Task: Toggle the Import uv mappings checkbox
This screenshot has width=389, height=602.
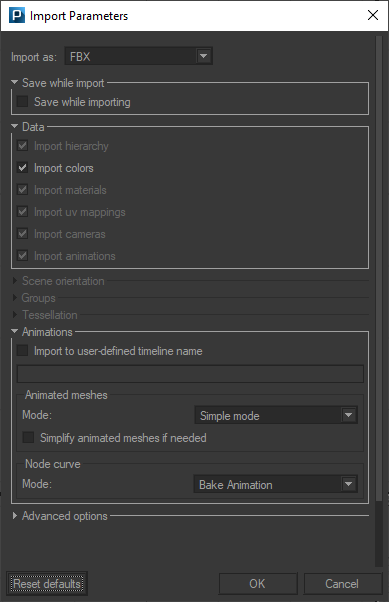Action: click(22, 212)
